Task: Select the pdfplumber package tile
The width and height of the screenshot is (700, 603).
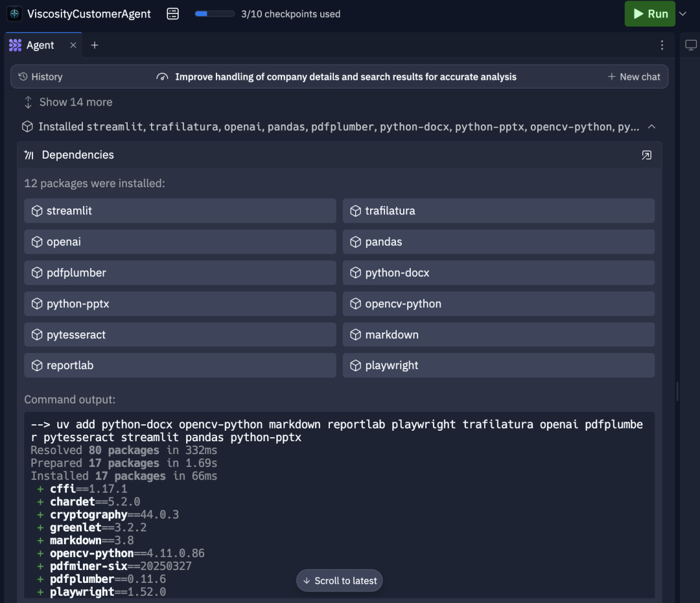Action: pos(180,273)
